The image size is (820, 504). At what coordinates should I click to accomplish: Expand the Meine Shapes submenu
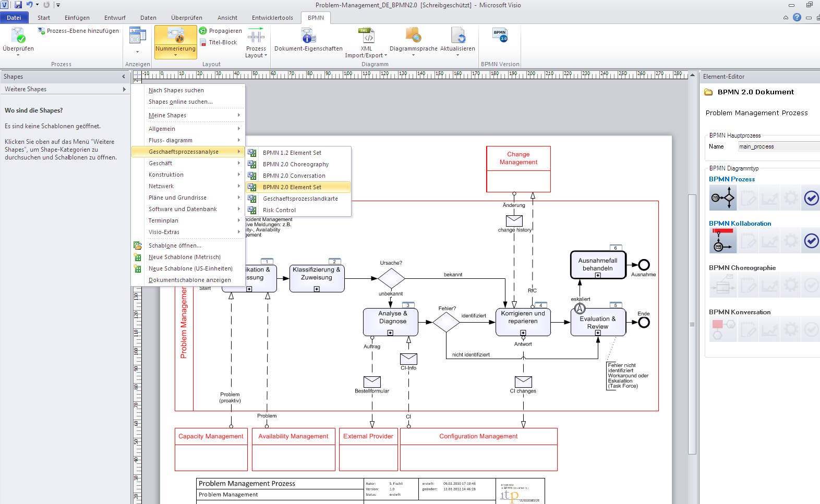click(x=188, y=115)
